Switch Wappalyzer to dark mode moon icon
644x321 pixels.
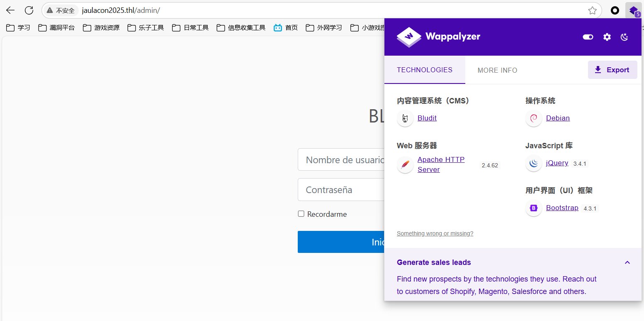click(x=625, y=37)
